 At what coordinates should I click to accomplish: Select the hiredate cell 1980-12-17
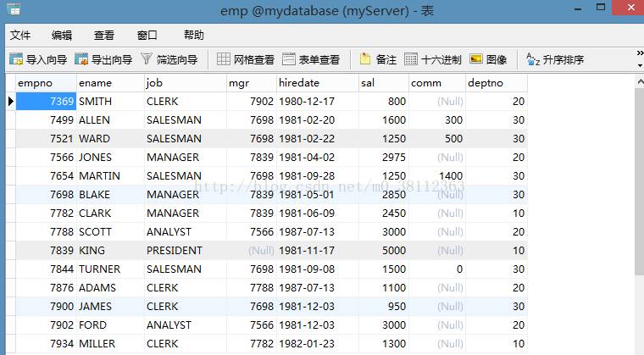tap(318, 101)
